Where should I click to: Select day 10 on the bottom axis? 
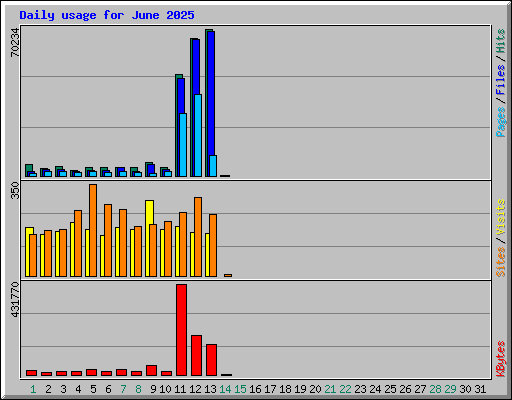(x=165, y=389)
